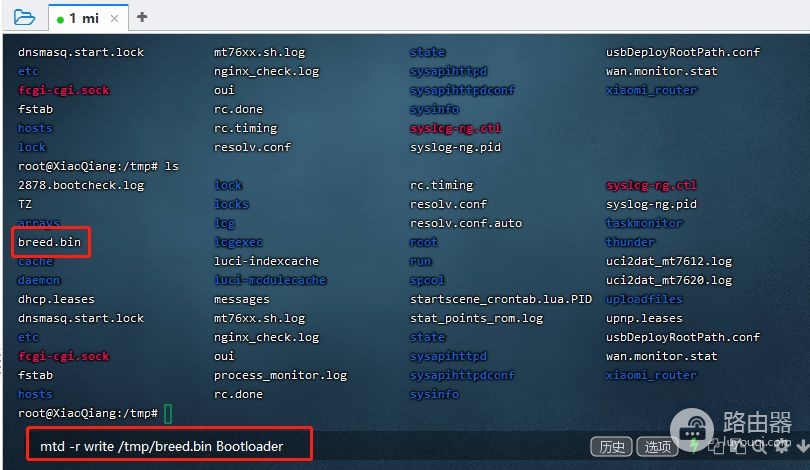The image size is (810, 470).
Task: Click the thunder directory name
Action: 630,242
